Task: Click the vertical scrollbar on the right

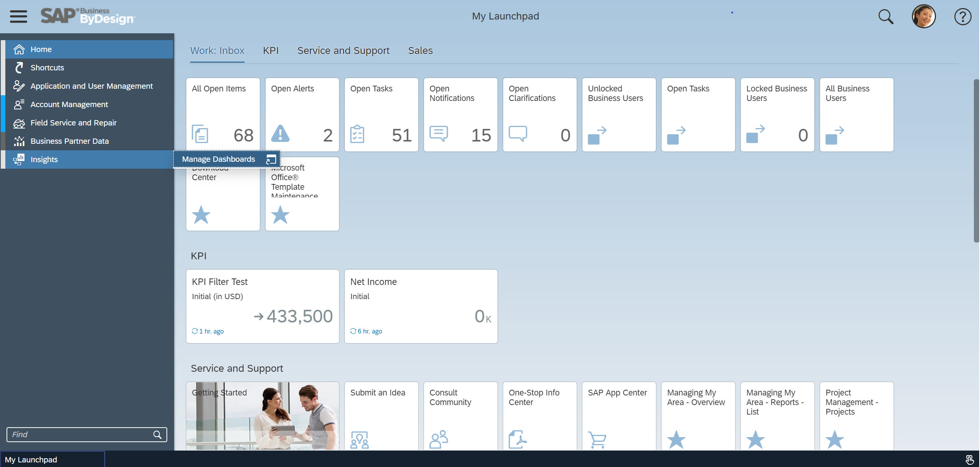Action: pos(976,161)
